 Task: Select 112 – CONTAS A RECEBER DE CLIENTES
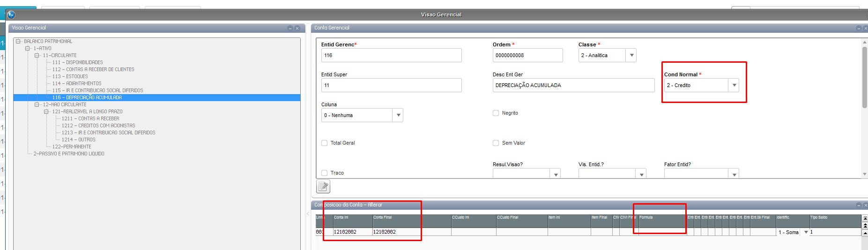(x=93, y=69)
